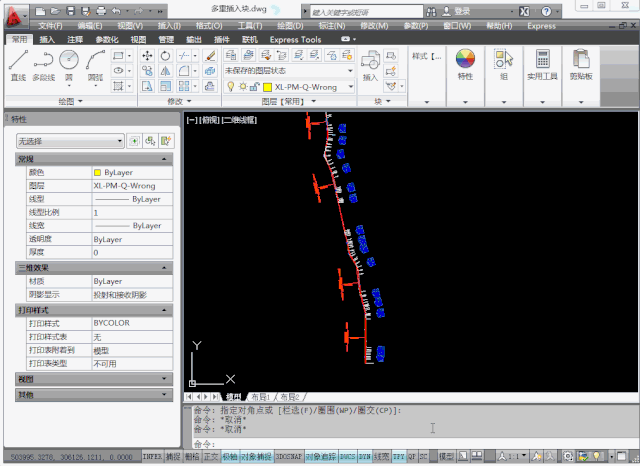Open the 格式(O) menu
This screenshot has height=466, width=640.
tap(208, 25)
